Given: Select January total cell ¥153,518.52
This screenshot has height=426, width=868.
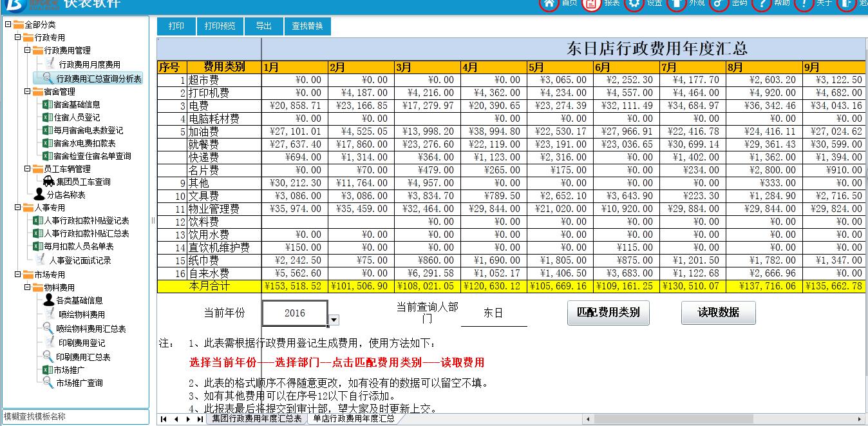Looking at the screenshot, I should coord(294,286).
